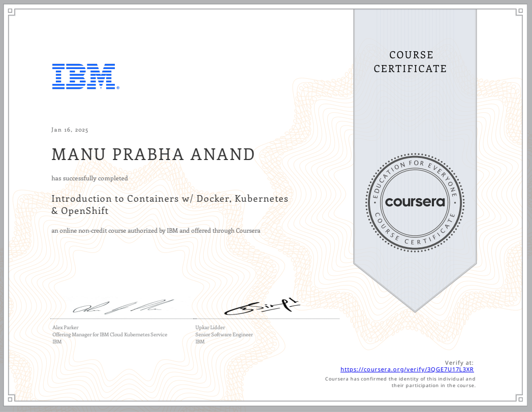Click the course title Introduction to Containers

pyautogui.click(x=170, y=204)
